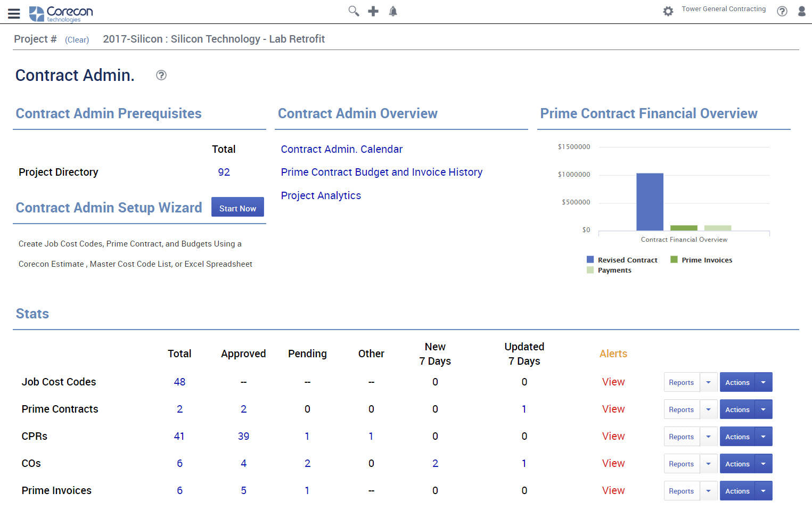The height and width of the screenshot is (509, 812).
Task: Expand the Actions dropdown for Job Cost Codes
Action: [x=763, y=382]
